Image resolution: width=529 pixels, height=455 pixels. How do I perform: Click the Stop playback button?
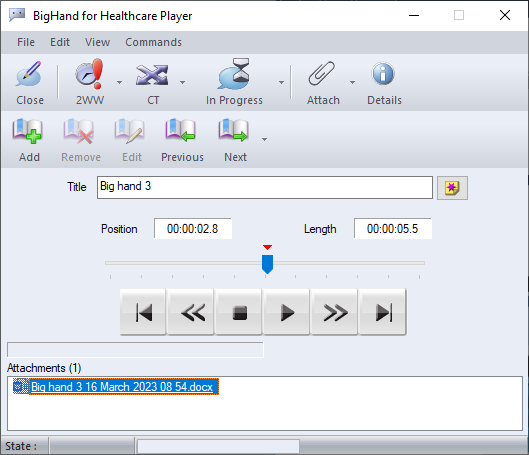tap(239, 312)
